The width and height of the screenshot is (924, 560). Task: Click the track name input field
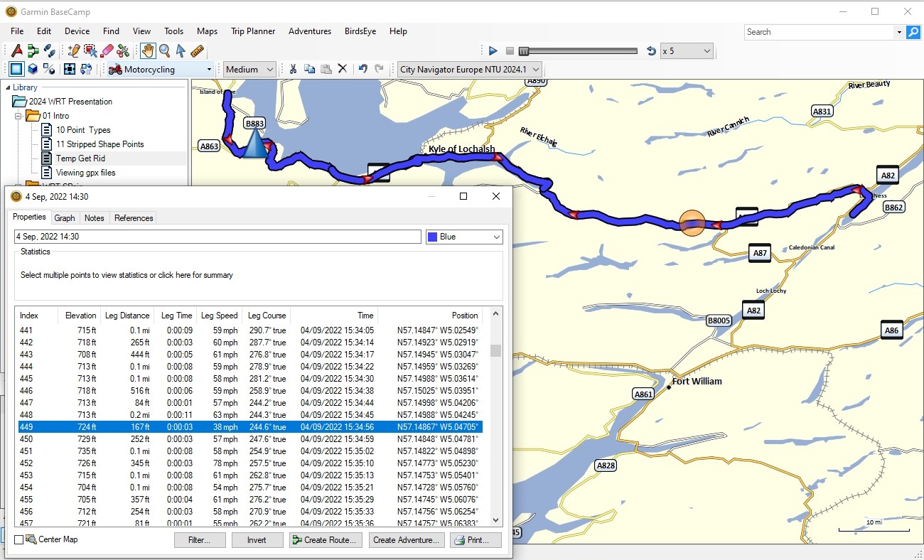(217, 237)
